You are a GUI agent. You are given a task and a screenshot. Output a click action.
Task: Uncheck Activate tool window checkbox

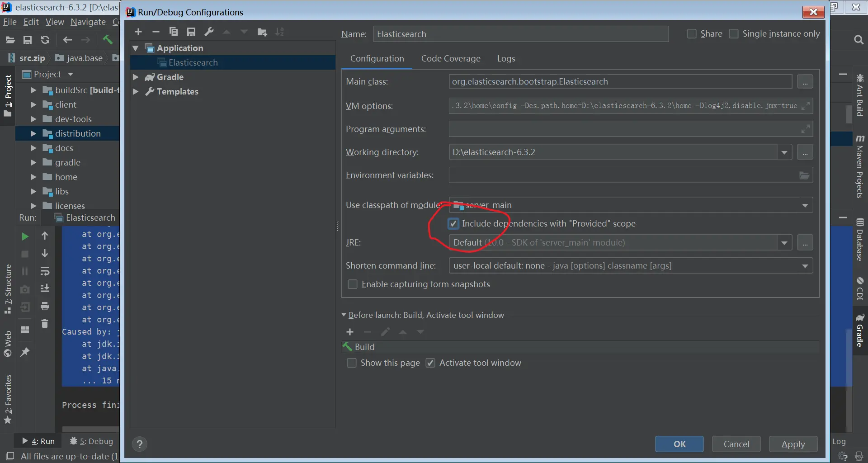(430, 363)
